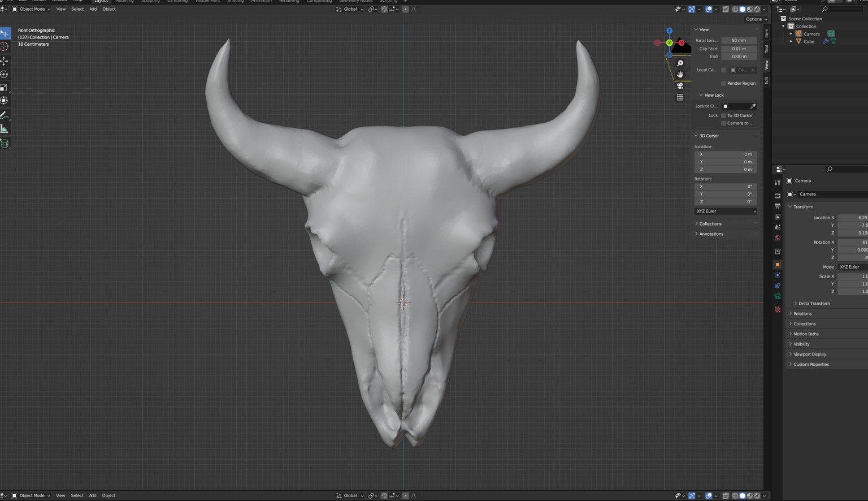The height and width of the screenshot is (501, 868).
Task: Click the Lock to Object eyedropper
Action: (753, 106)
